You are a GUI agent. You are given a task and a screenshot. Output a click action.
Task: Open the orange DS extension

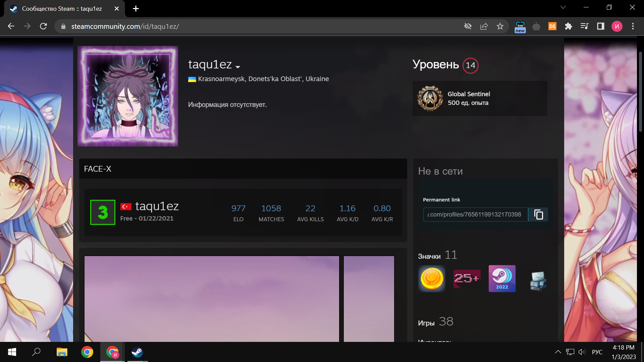(x=552, y=26)
